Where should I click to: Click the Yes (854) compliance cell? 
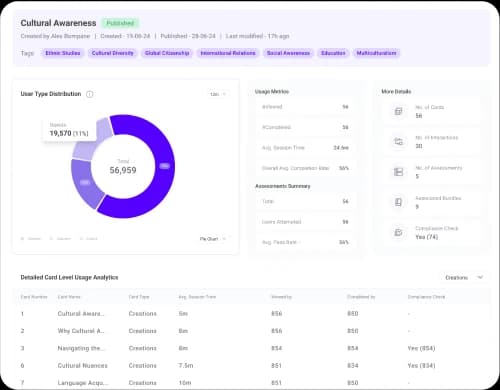pyautogui.click(x=421, y=348)
